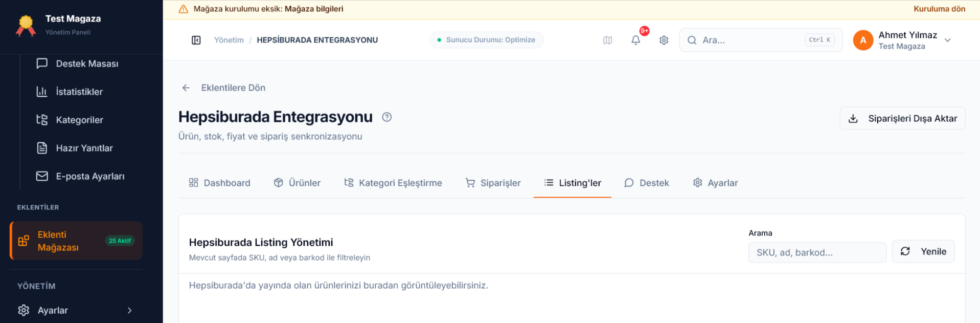Click the download icon in export button
980x323 pixels.
point(853,119)
